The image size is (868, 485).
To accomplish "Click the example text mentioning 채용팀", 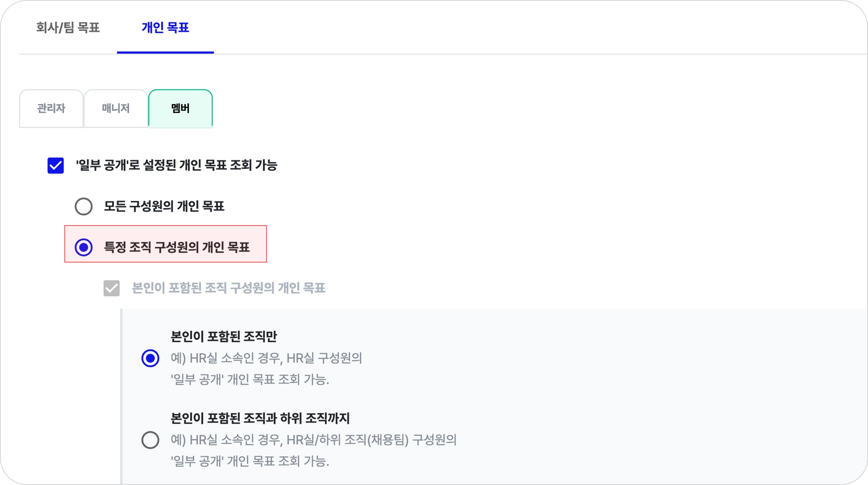I will [x=313, y=440].
